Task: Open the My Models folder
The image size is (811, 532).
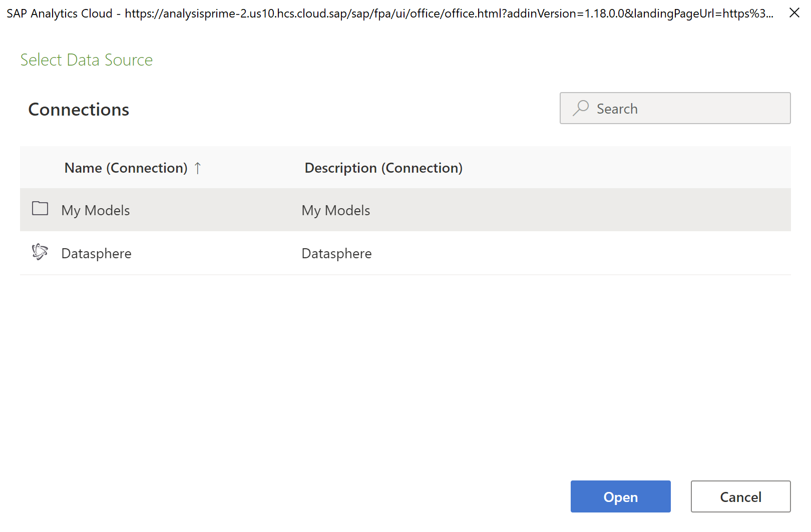Action: 96,210
